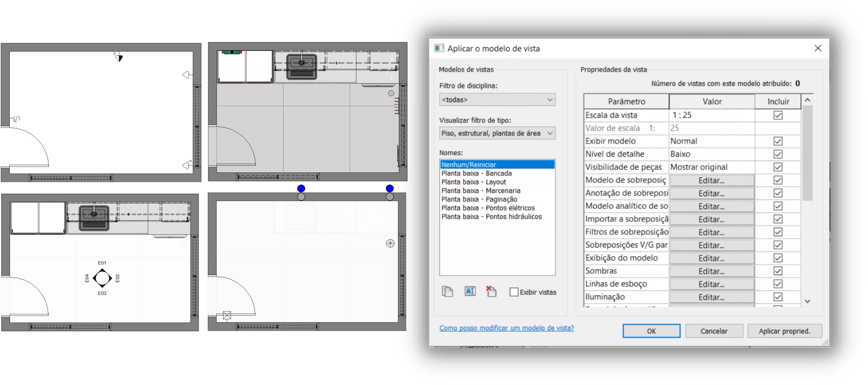868x385 pixels.
Task: Click the sink in the top-right plan
Action: [x=302, y=67]
